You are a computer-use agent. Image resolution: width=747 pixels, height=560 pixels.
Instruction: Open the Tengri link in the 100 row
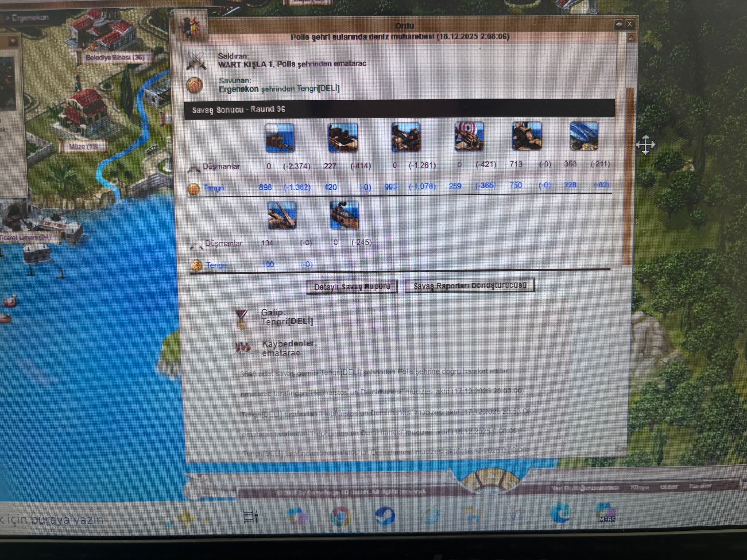tap(216, 265)
